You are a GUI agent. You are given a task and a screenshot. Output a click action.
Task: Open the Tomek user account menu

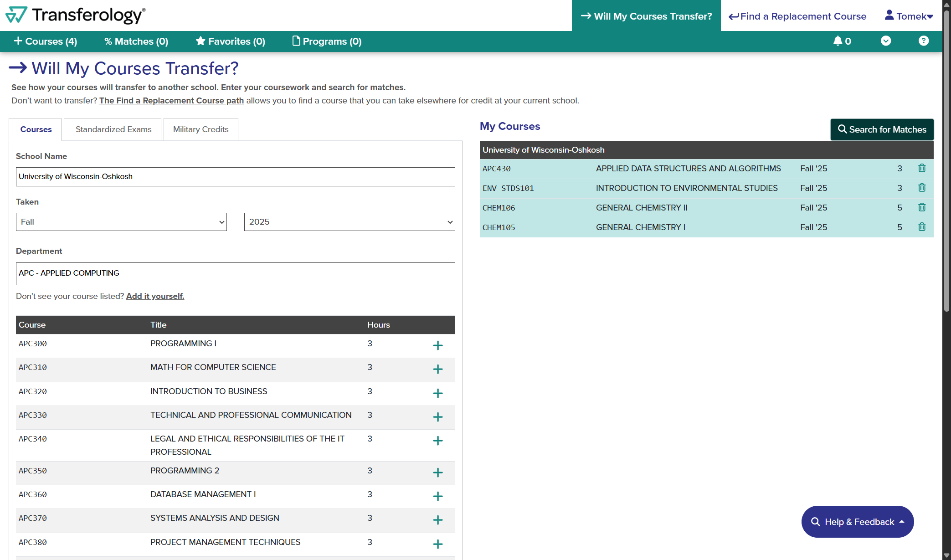pyautogui.click(x=909, y=16)
